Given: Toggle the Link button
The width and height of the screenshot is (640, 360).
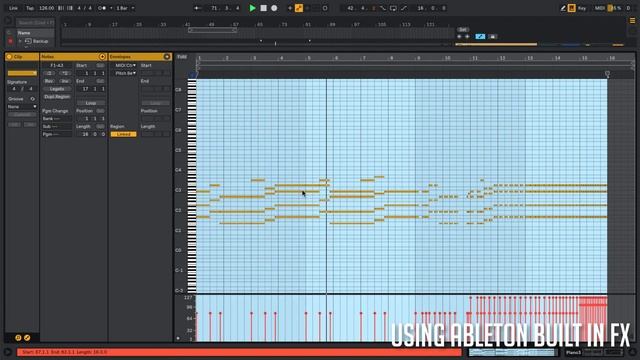Looking at the screenshot, I should 13,8.
